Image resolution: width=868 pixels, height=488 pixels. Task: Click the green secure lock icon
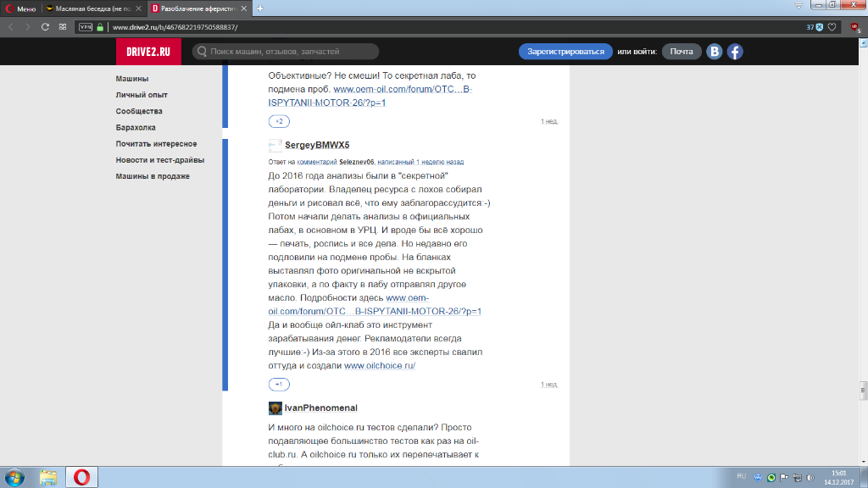click(100, 26)
